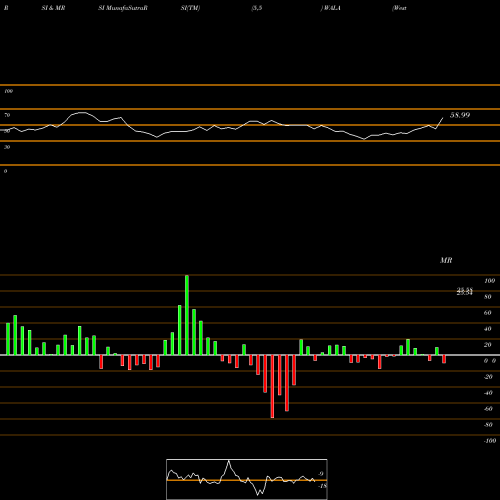Click the RSI axis label 0
Image resolution: width=500 pixels, height=500 pixels.
tap(5, 171)
